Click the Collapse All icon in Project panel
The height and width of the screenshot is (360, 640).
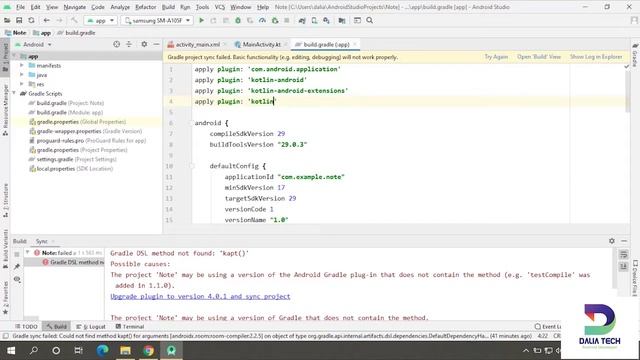tap(129, 44)
